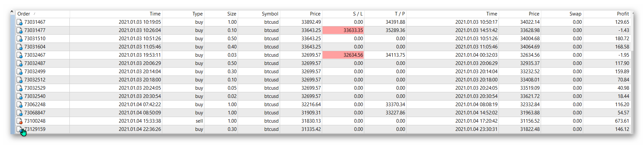The width and height of the screenshot is (644, 151).
Task: Select the red sell icon for 73100248
Action: point(19,121)
